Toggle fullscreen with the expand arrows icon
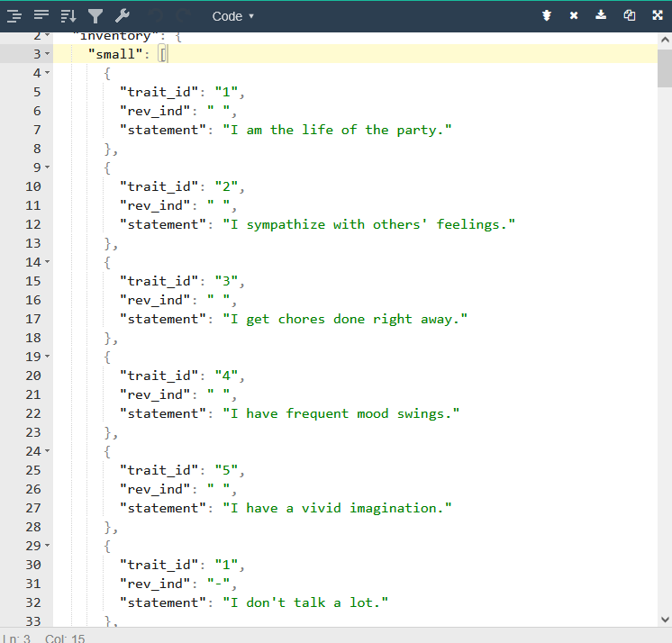The width and height of the screenshot is (672, 643). point(657,15)
